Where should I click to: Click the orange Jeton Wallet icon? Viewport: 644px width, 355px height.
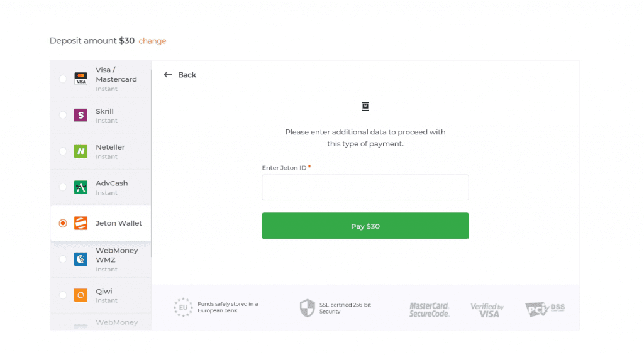[x=80, y=223]
